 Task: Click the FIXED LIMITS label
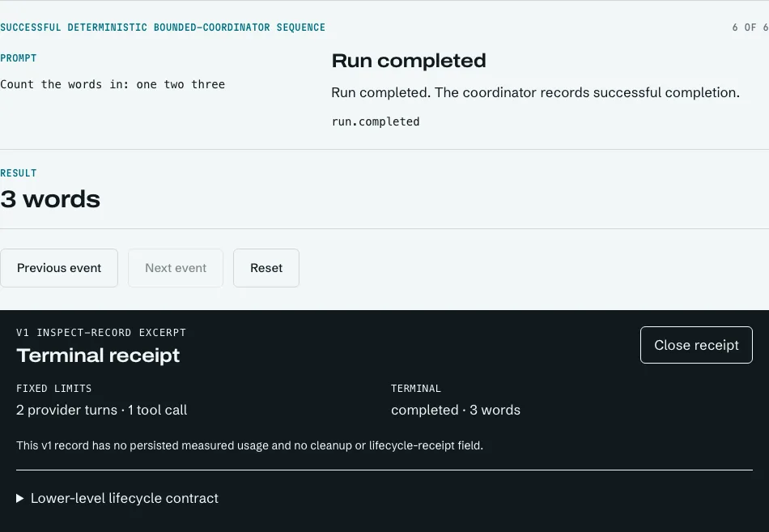(54, 389)
